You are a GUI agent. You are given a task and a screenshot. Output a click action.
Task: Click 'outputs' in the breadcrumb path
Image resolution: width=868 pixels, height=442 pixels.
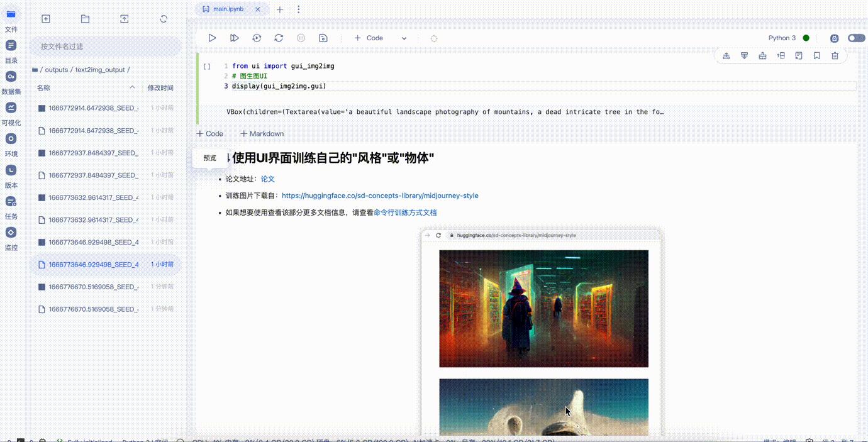coord(57,70)
